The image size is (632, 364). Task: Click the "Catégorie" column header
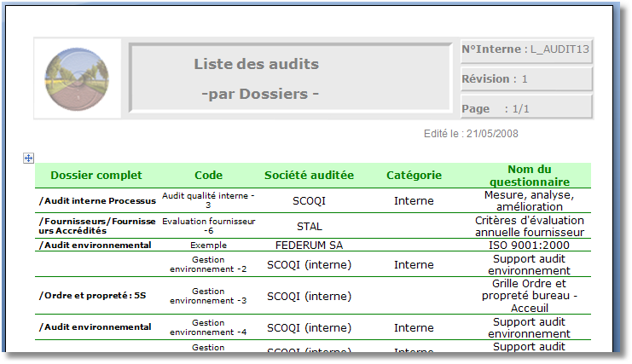coord(414,176)
